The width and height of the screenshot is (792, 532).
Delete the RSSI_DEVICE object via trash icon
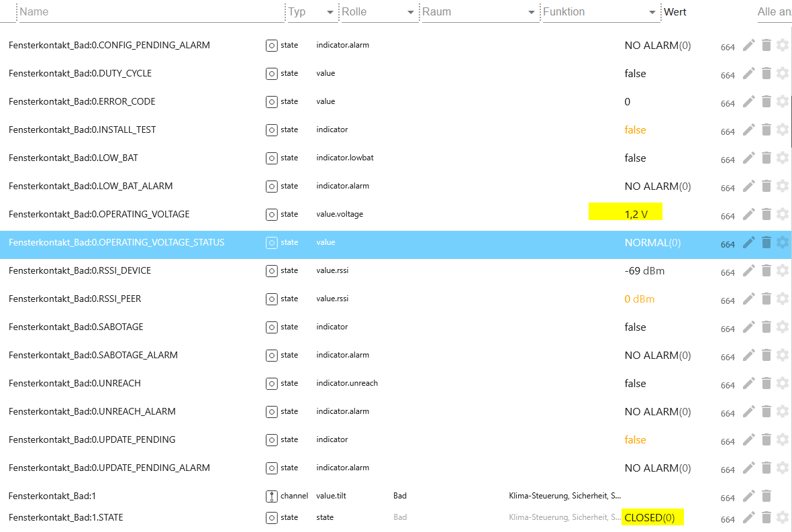point(766,270)
